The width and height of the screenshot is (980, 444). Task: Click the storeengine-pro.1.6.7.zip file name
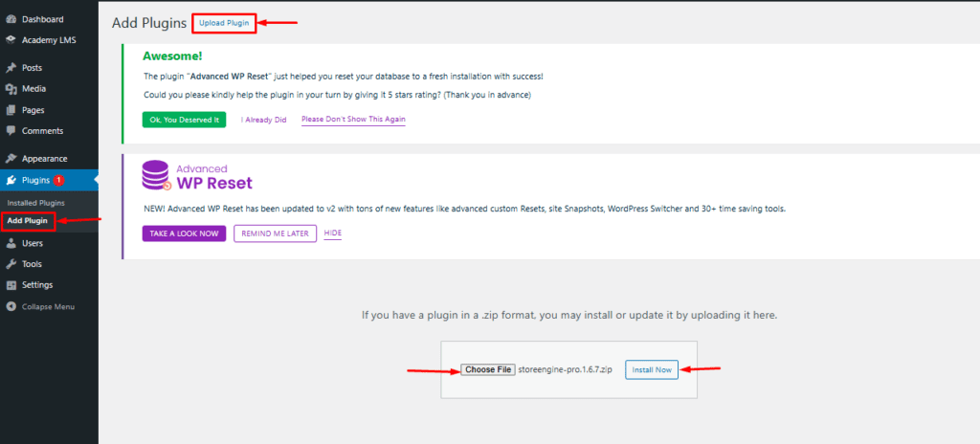565,369
